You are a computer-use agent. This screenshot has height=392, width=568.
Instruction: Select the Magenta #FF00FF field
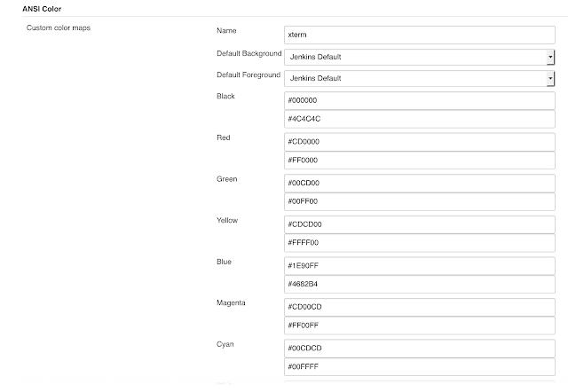tap(420, 325)
